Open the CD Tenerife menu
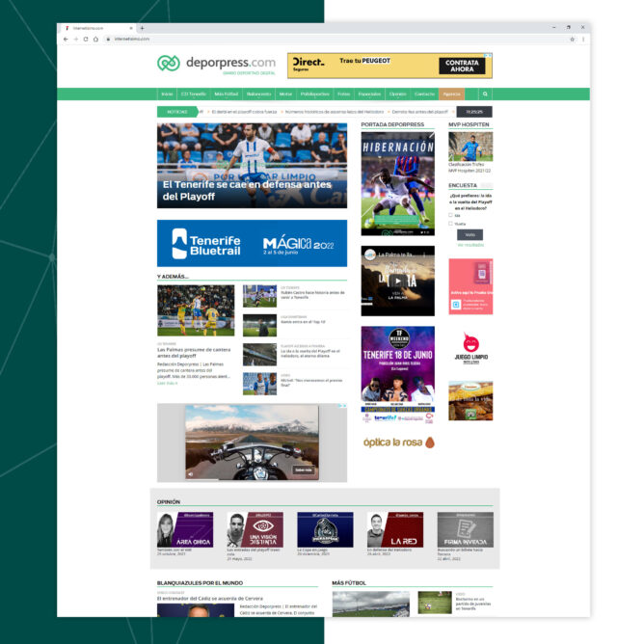The width and height of the screenshot is (644, 644). tap(194, 94)
